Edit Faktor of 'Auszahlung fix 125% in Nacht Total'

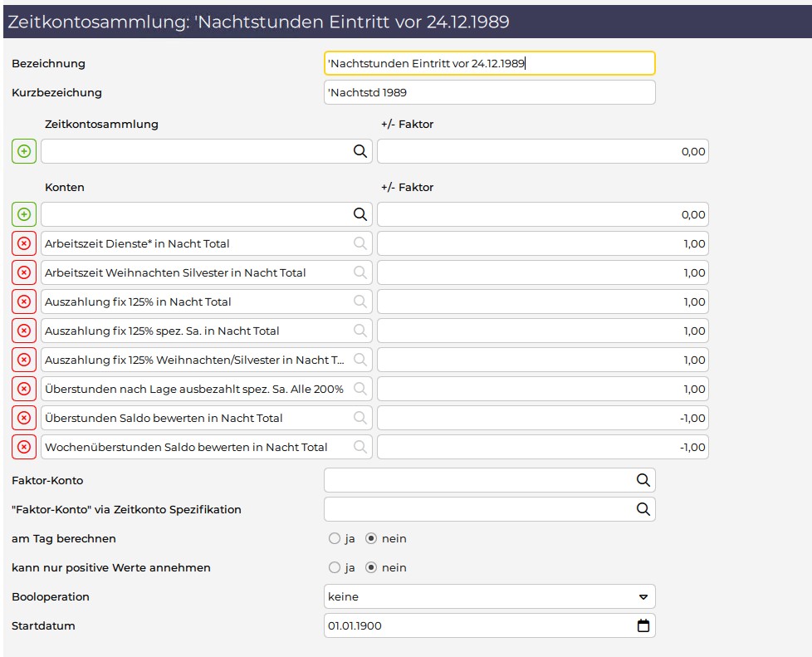pyautogui.click(x=543, y=302)
